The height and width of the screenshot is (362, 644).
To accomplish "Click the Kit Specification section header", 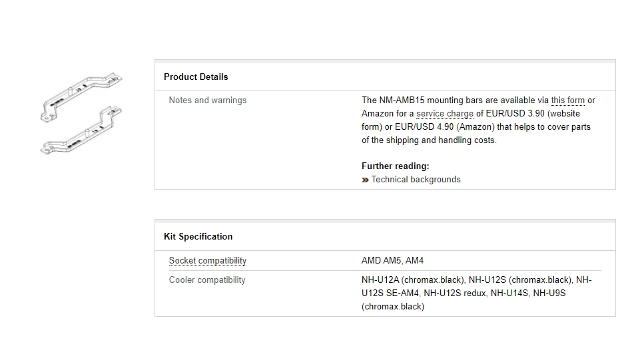I will pos(198,237).
